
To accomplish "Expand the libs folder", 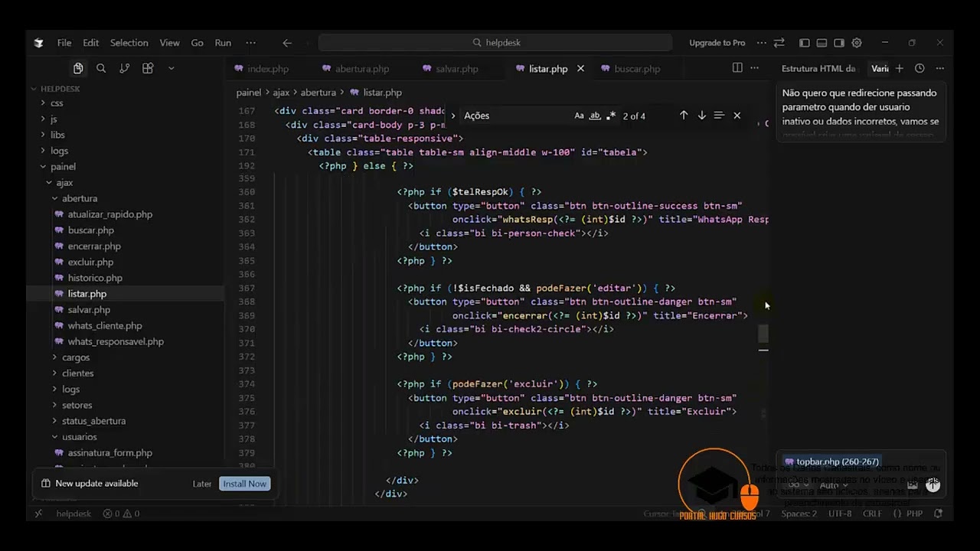I will pyautogui.click(x=57, y=135).
